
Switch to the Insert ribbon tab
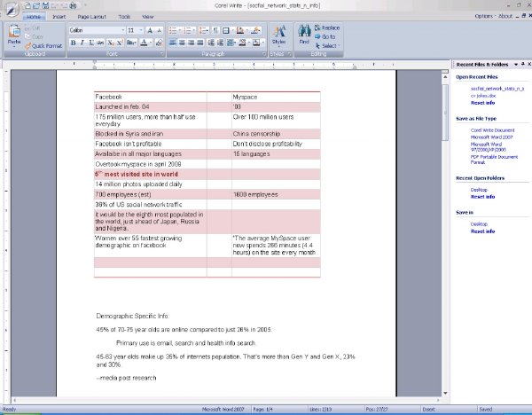pyautogui.click(x=59, y=17)
